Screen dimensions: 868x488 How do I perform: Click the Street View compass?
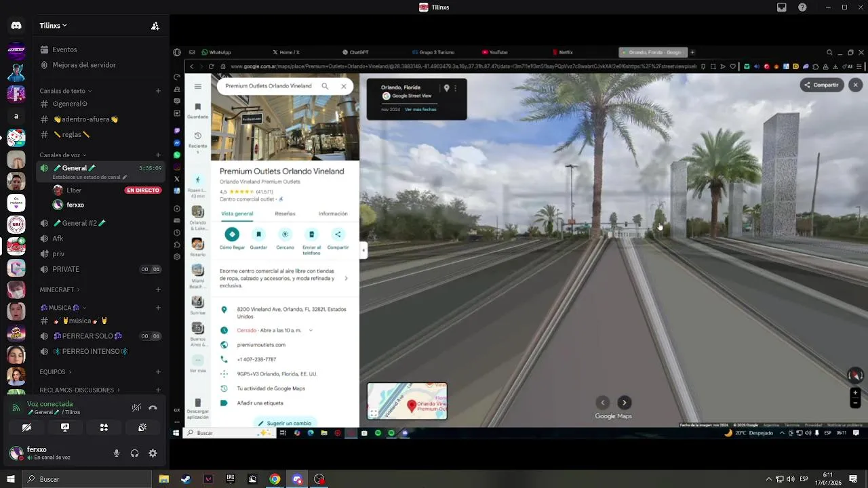855,375
